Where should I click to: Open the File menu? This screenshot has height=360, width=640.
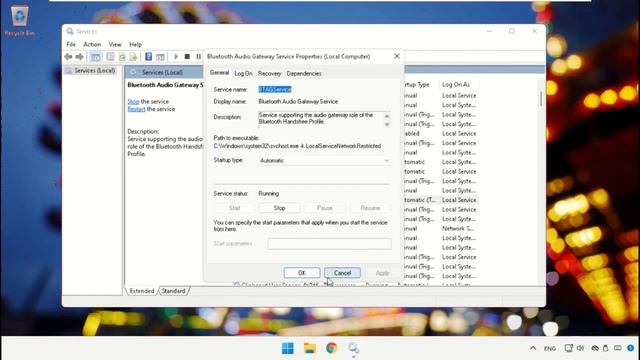[71, 44]
